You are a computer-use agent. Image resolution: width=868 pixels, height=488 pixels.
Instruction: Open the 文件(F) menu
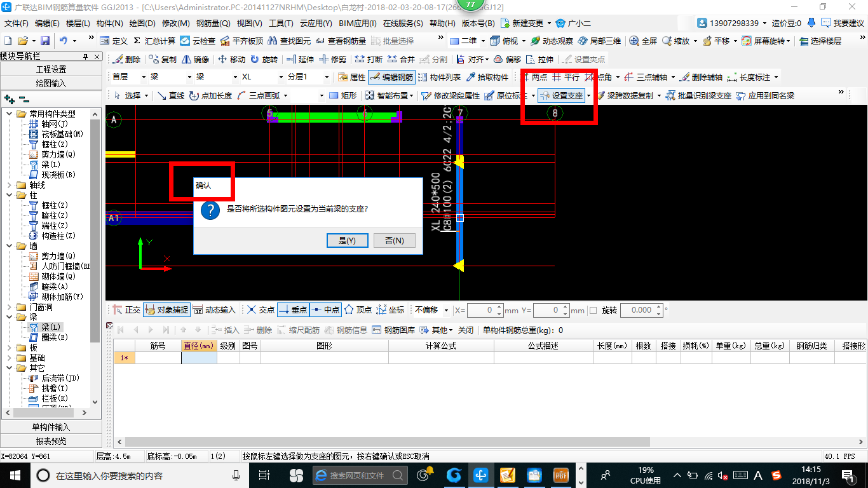click(x=17, y=24)
